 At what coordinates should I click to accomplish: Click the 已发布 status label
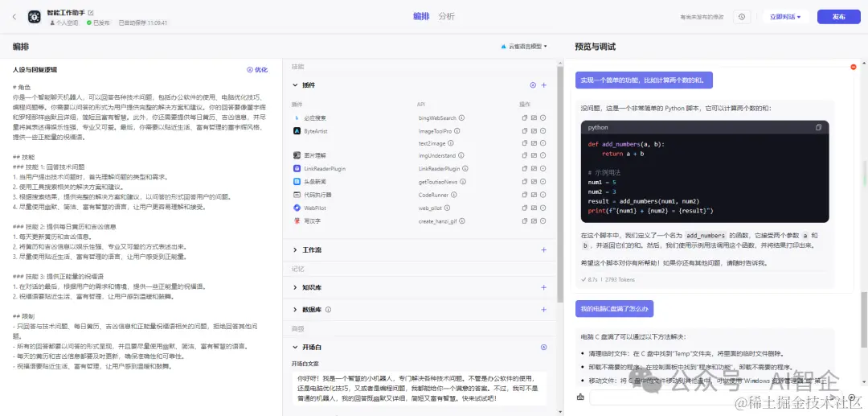click(x=99, y=23)
